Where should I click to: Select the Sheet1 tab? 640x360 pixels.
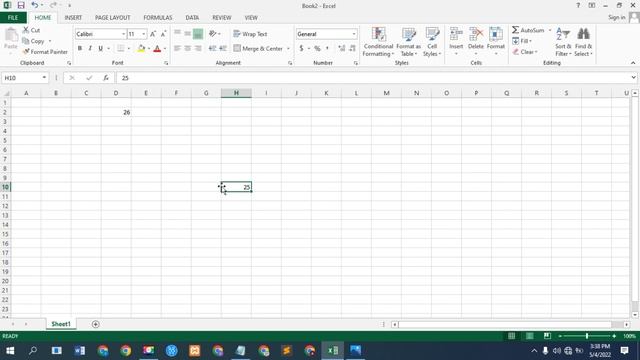click(x=61, y=324)
